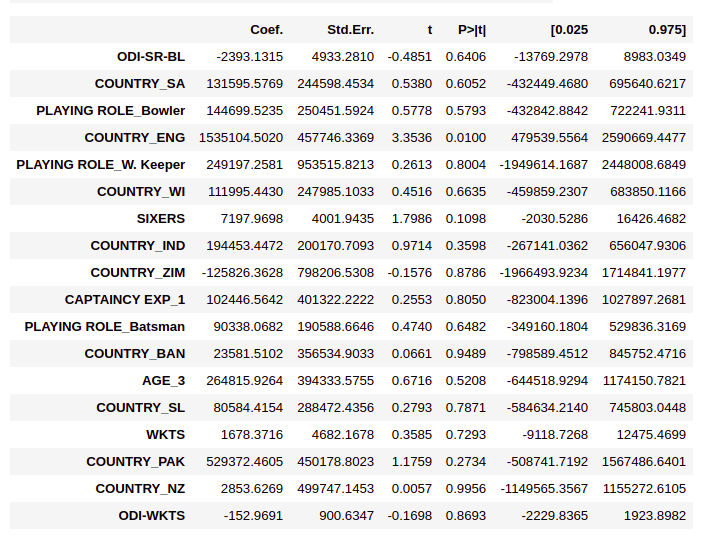Click the COUNTRY_NZ p-value 0.9956

coord(466,488)
